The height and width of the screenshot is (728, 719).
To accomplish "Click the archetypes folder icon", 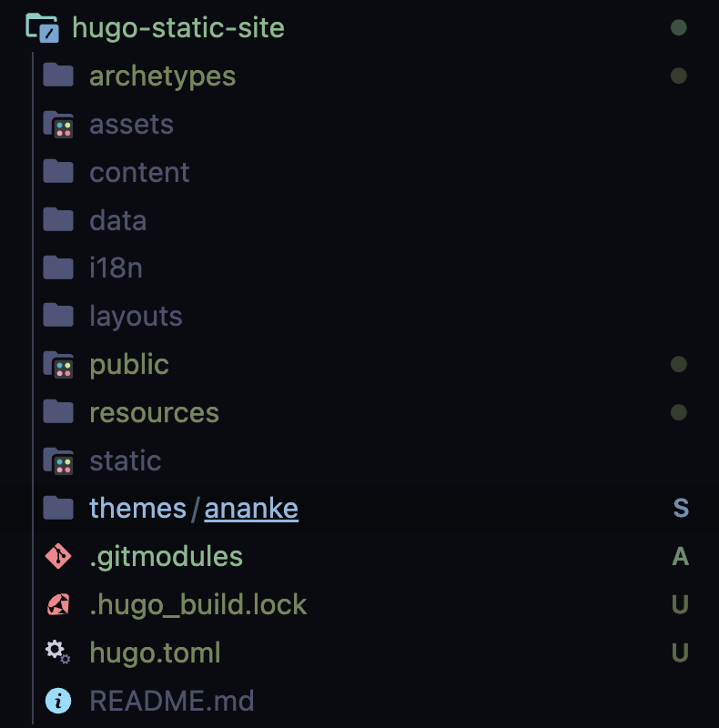I will point(57,76).
